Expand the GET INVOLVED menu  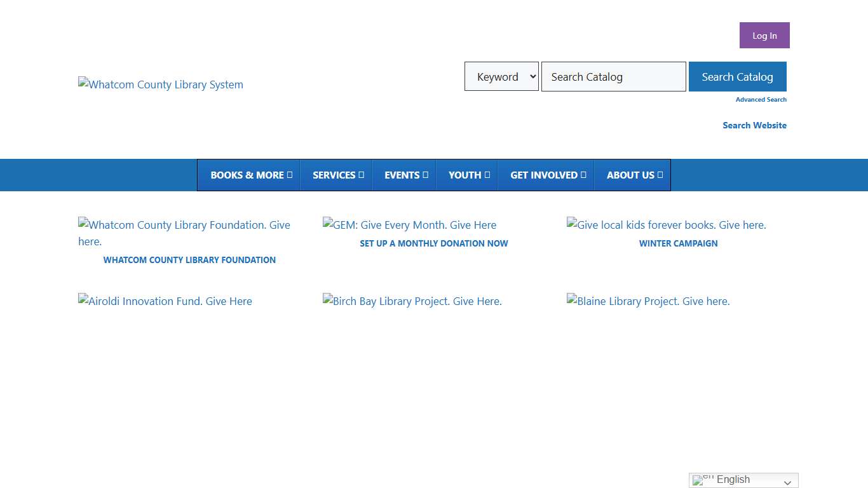[x=547, y=175]
